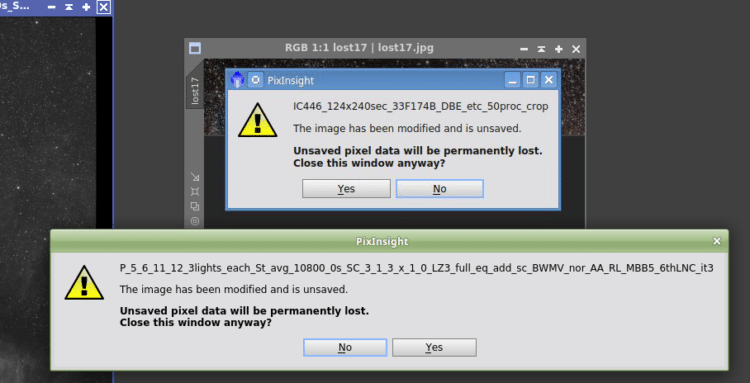
Task: Click the RGB 1:1 lost17 title bar
Action: 359,48
